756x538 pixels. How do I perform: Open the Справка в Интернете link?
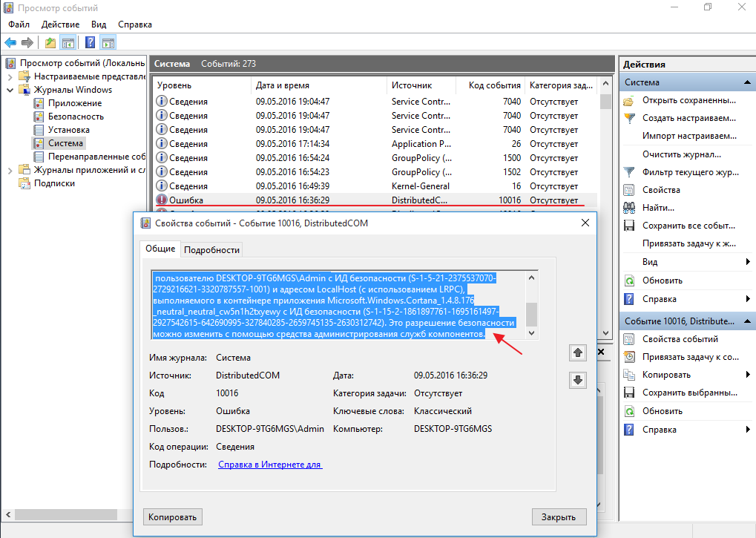tap(269, 465)
